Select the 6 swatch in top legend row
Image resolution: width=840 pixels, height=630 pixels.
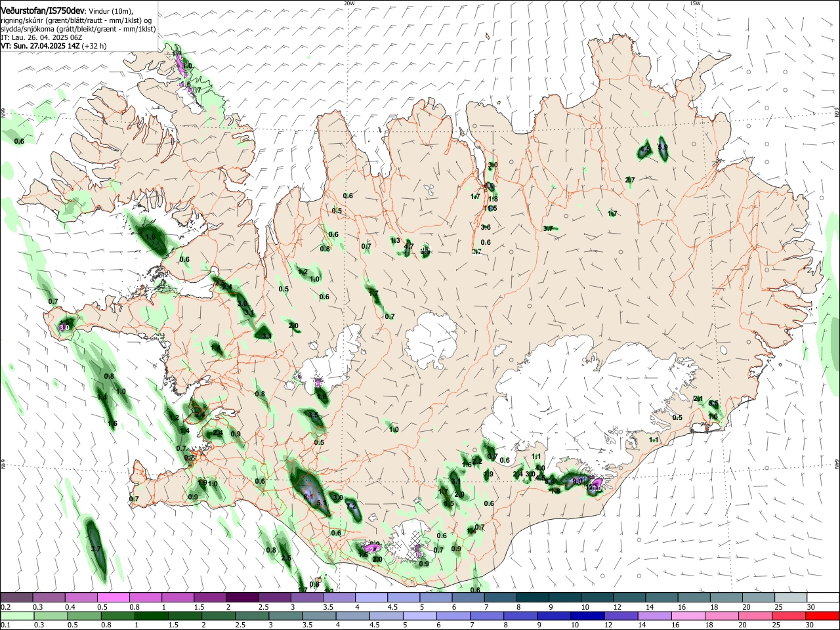[x=467, y=597]
